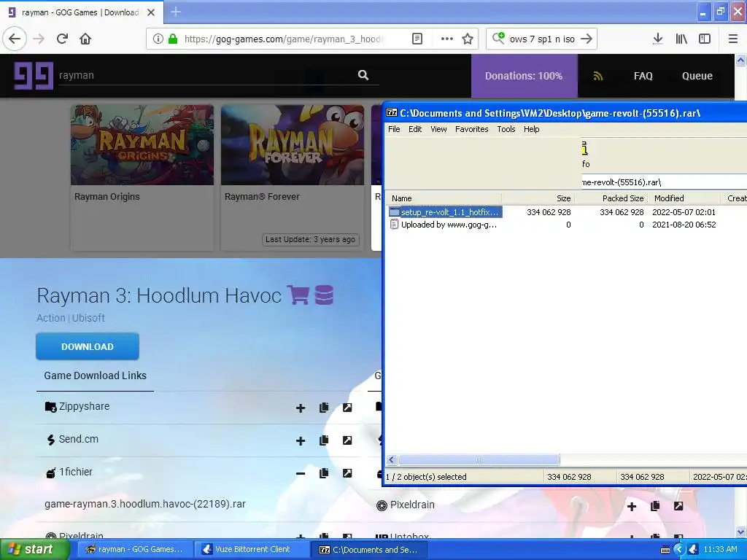The image size is (747, 560).
Task: Sort by Name column header in 7-Zip
Action: pos(444,198)
